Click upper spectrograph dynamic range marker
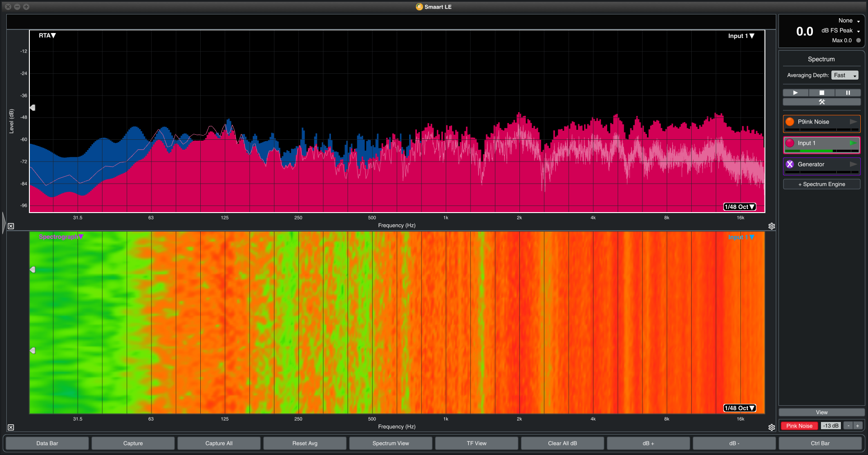Screen dimensions: 868x455 pyautogui.click(x=33, y=270)
